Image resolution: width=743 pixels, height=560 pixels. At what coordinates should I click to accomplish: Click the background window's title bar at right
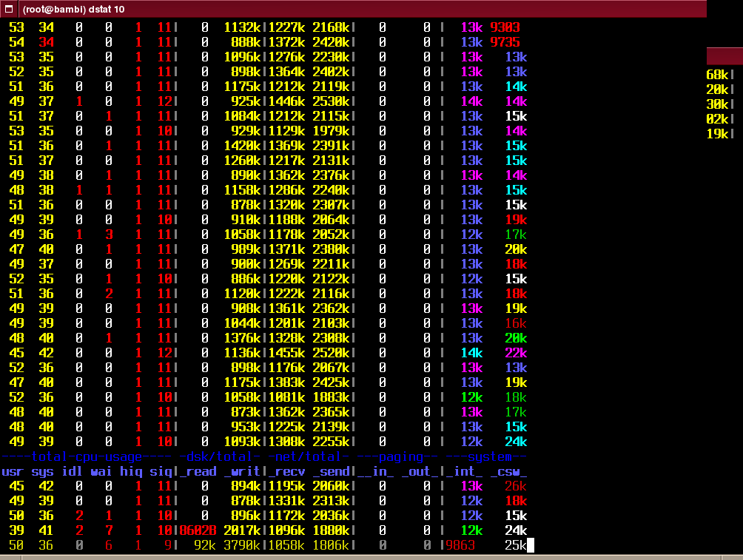pos(724,56)
